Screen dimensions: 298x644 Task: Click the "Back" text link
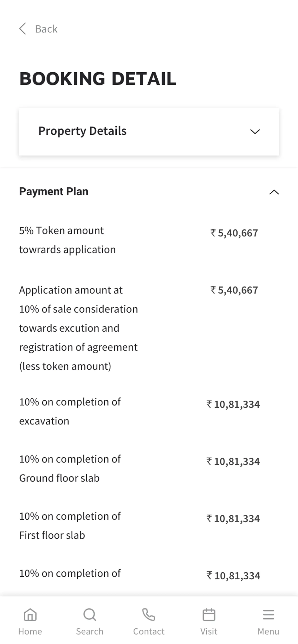pyautogui.click(x=46, y=29)
